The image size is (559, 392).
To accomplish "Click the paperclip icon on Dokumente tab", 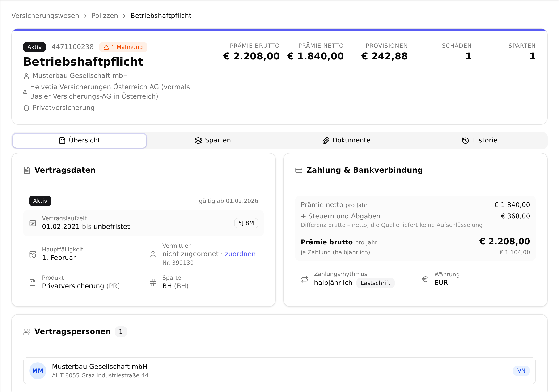I will (326, 140).
